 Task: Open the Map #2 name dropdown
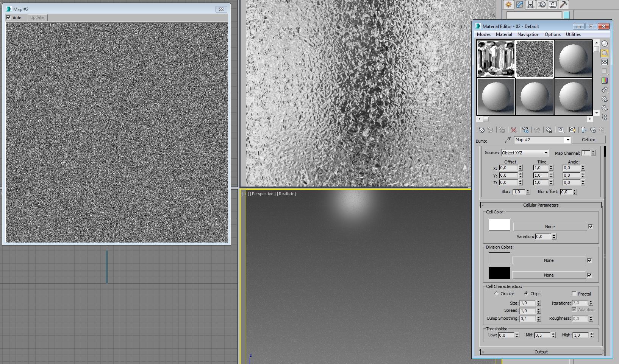542,140
